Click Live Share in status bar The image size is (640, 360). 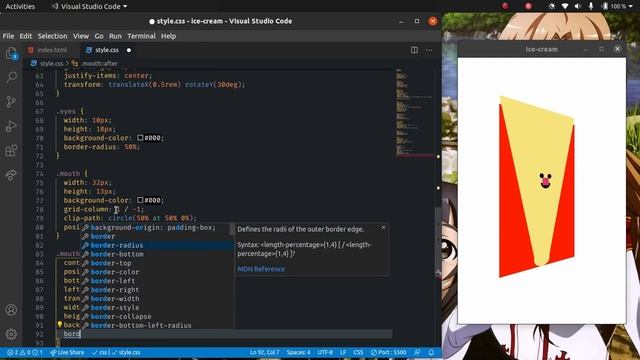(67, 352)
